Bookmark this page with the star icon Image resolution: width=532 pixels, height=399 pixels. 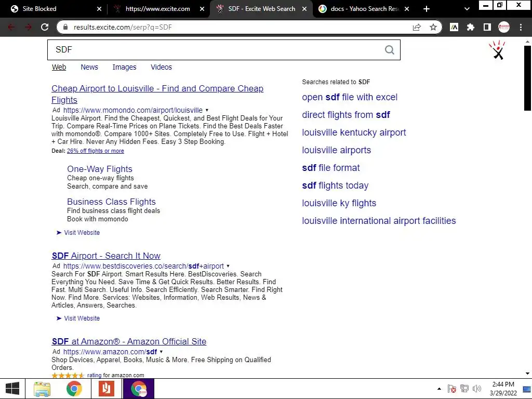(433, 27)
